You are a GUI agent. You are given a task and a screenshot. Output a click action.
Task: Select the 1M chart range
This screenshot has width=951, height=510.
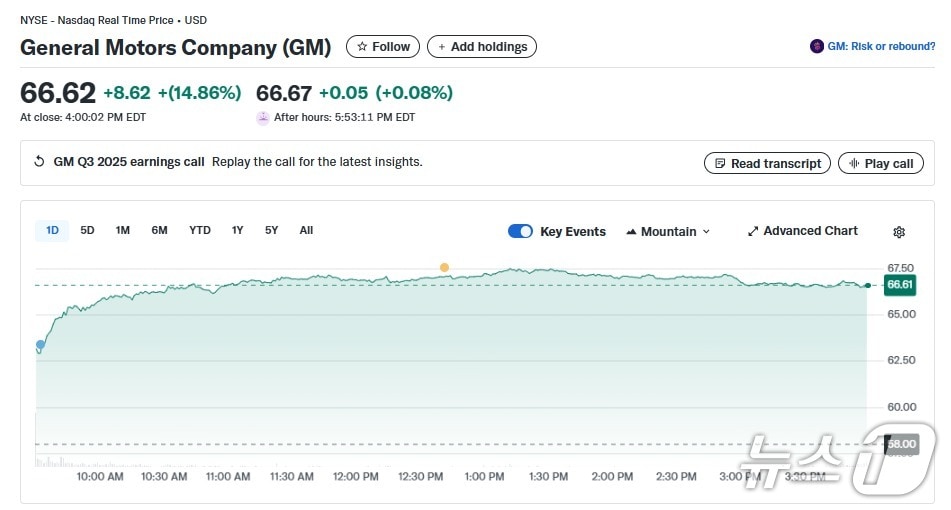click(122, 230)
